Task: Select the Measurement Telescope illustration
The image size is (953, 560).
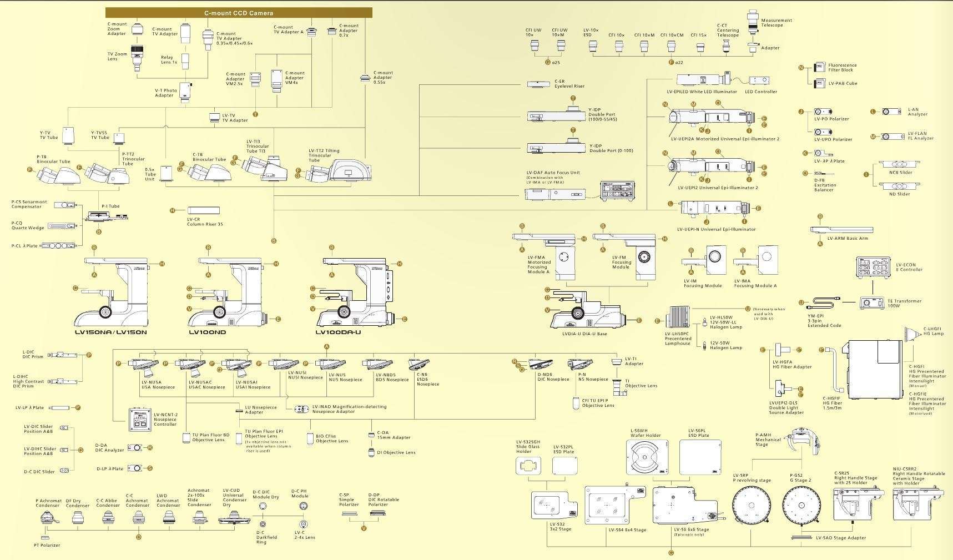Action: 753,24
